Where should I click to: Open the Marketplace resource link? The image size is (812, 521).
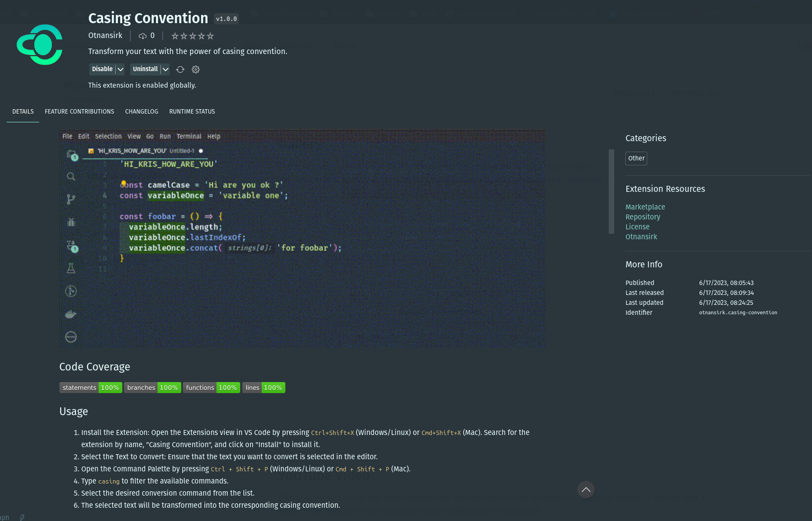pos(645,207)
